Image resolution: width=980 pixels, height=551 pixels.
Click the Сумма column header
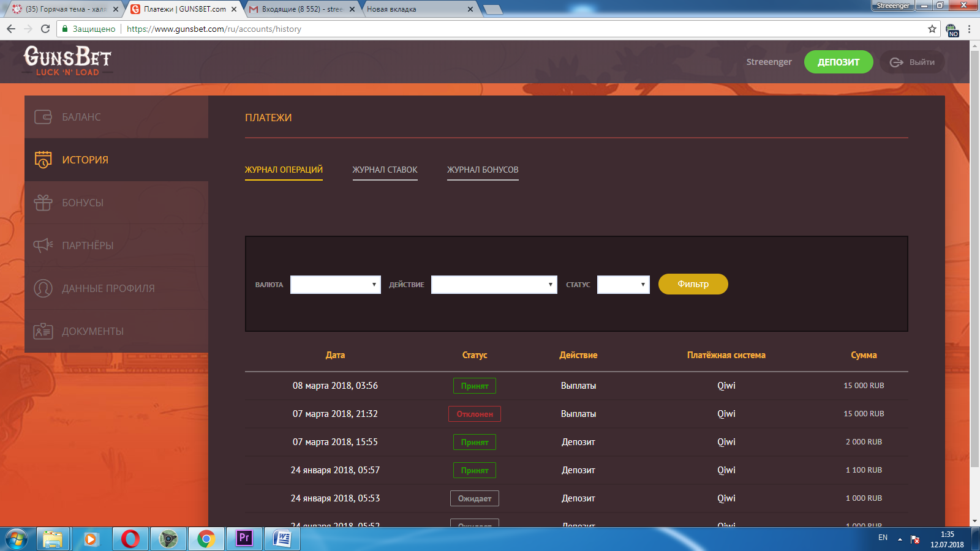pos(864,355)
